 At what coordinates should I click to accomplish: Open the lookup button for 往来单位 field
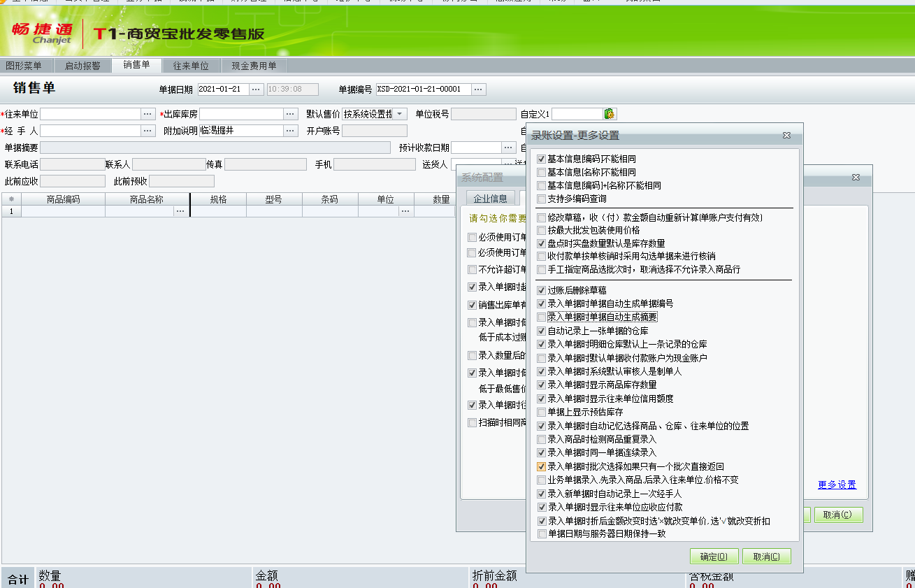pos(147,114)
